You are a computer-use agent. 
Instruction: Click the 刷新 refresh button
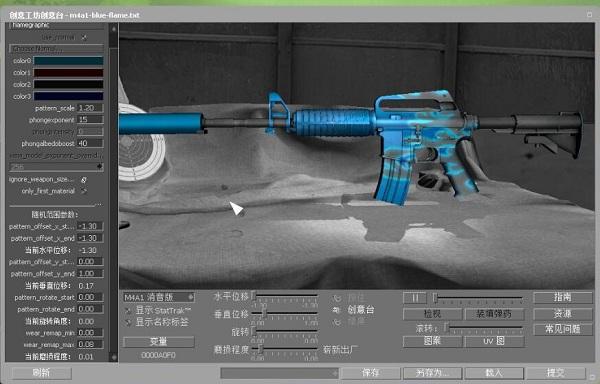(41, 373)
